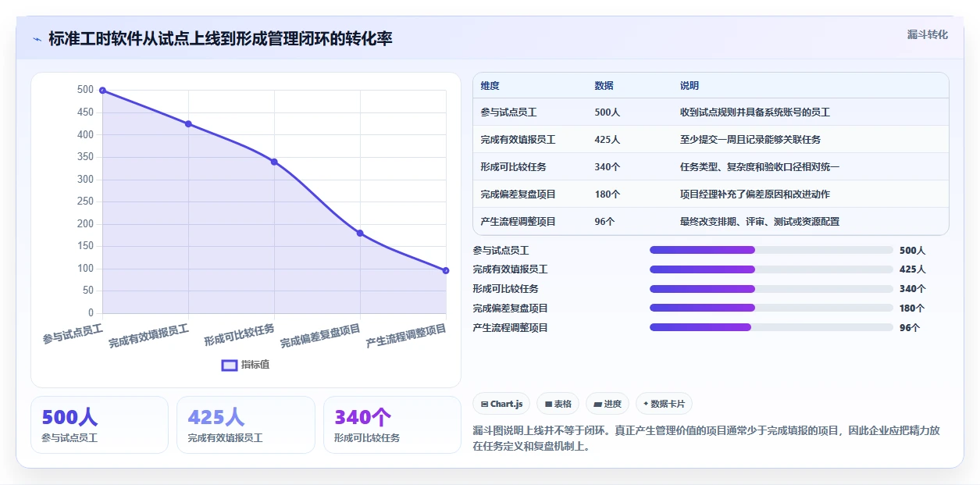Click description 收到试点规则并具备系统账号的员工

(755, 112)
